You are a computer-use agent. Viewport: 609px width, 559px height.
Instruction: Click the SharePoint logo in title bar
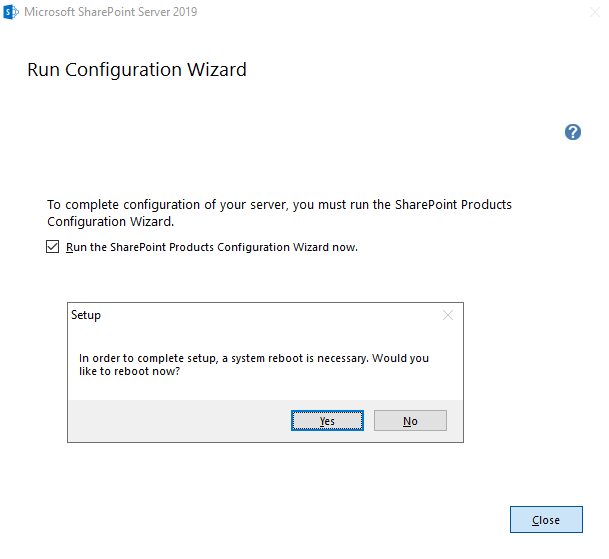11,12
